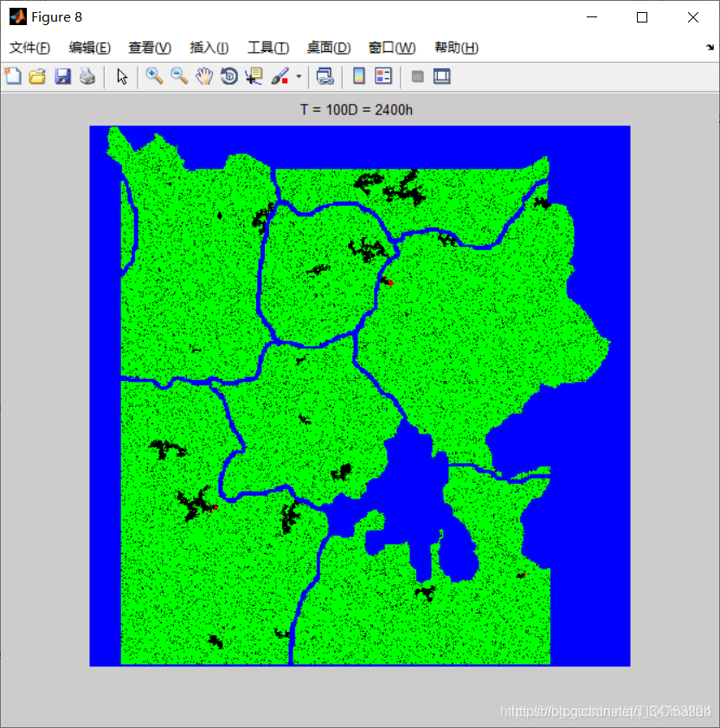Minimize the Figure 8 window

tap(592, 17)
